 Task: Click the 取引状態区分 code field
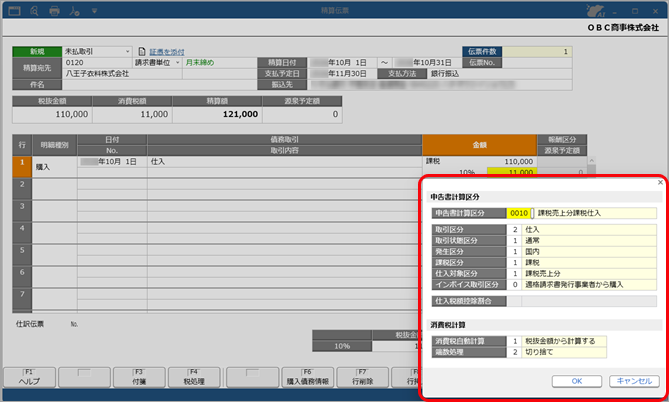(514, 241)
